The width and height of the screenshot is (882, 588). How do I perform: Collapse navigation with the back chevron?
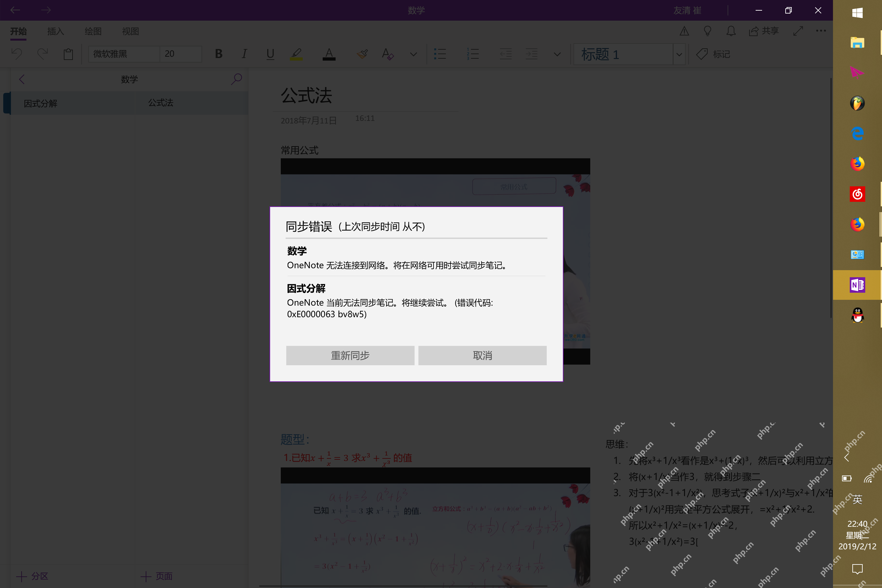click(22, 80)
